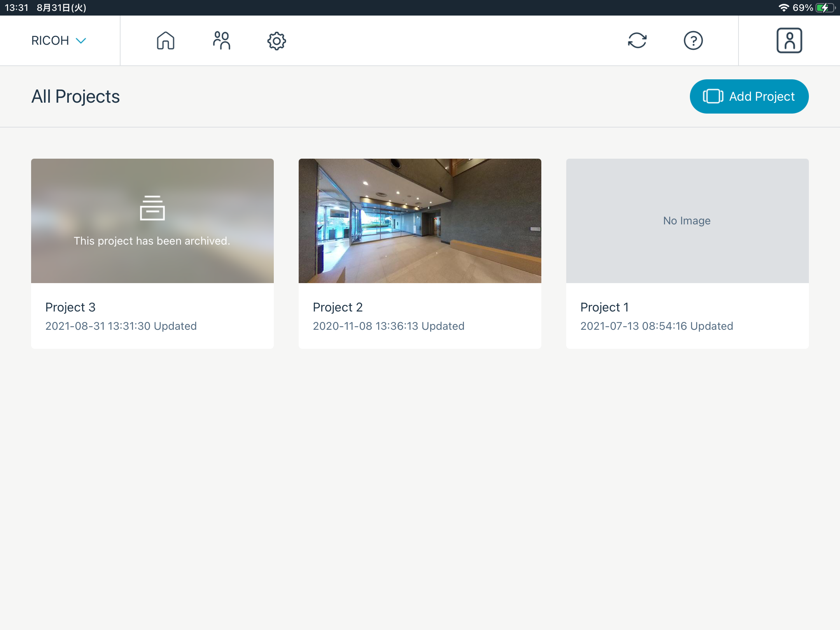Expand the RICOH organization dropdown
The height and width of the screenshot is (630, 840).
58,40
